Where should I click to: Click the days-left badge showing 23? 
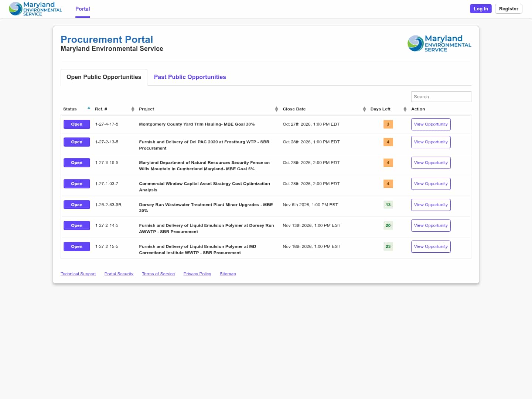point(388,247)
